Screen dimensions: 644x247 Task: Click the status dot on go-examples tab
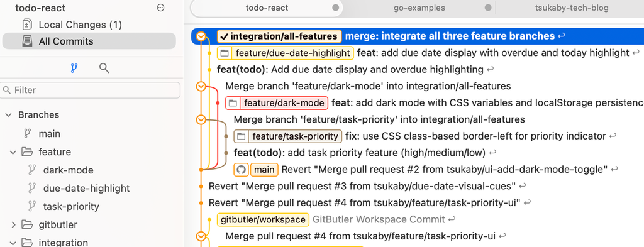pyautogui.click(x=488, y=8)
